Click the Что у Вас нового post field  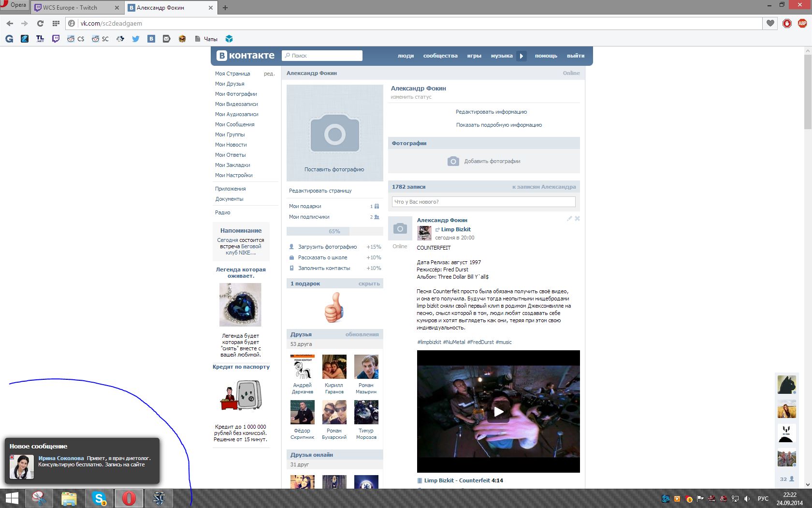tap(484, 202)
